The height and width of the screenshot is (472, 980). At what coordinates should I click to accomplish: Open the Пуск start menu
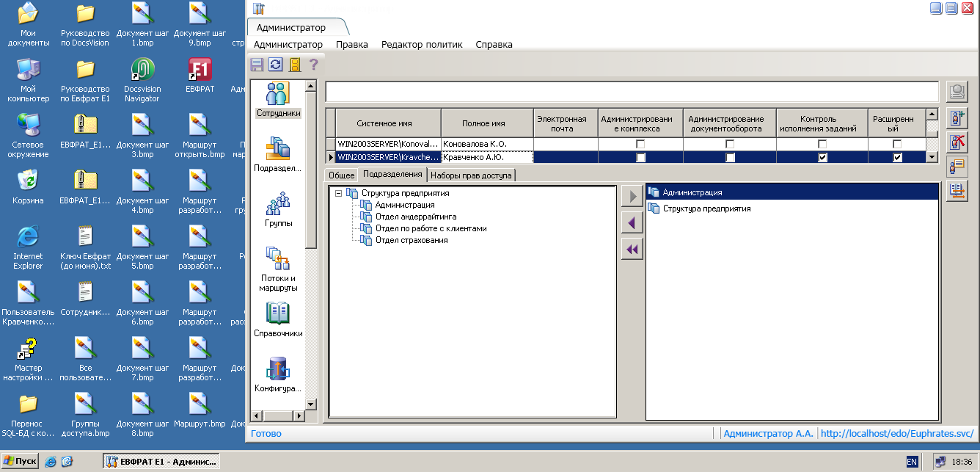point(21,462)
